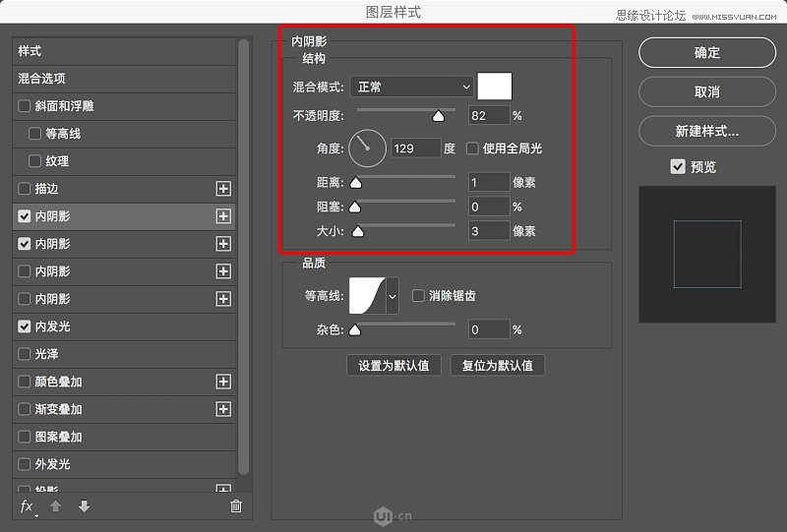Click the plus icon on highlighted 内阴影 row

click(x=223, y=216)
